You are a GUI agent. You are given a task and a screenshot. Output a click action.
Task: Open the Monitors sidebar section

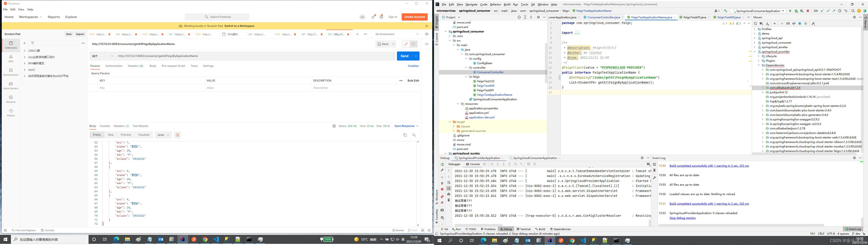click(x=11, y=99)
